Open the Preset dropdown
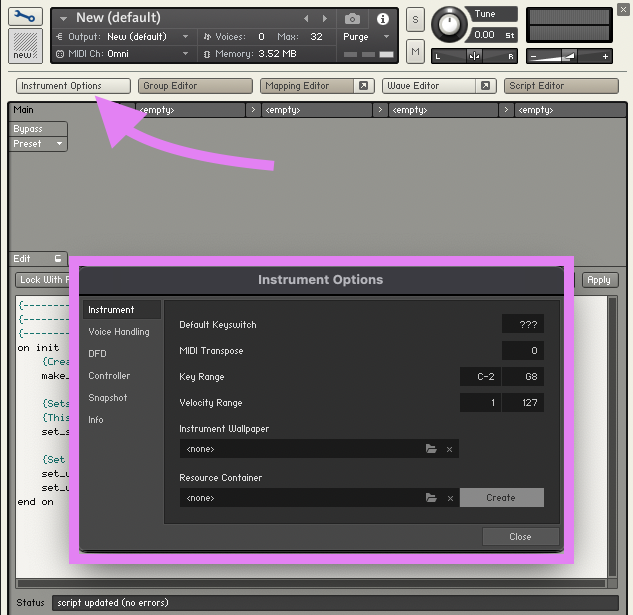Screen dimensions: 633x615 click(38, 144)
